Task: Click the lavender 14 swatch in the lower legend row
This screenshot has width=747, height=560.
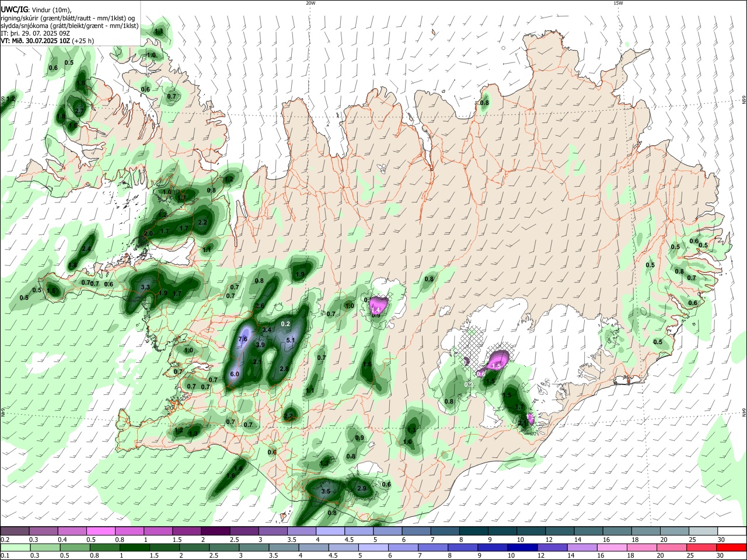Action: [x=581, y=547]
